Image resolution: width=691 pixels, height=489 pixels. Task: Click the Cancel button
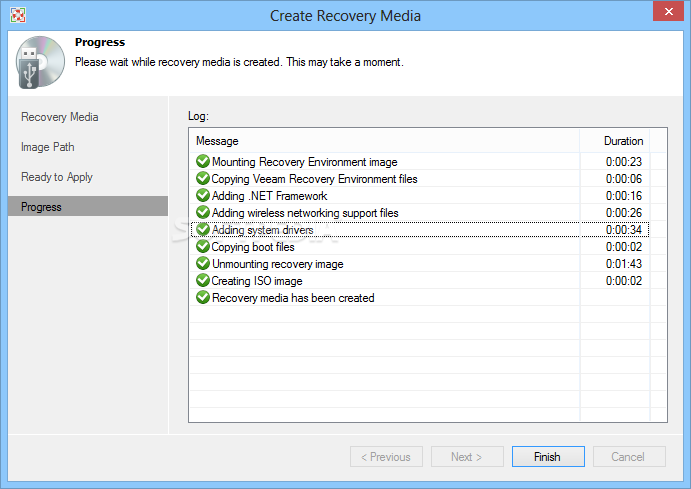coord(629,456)
